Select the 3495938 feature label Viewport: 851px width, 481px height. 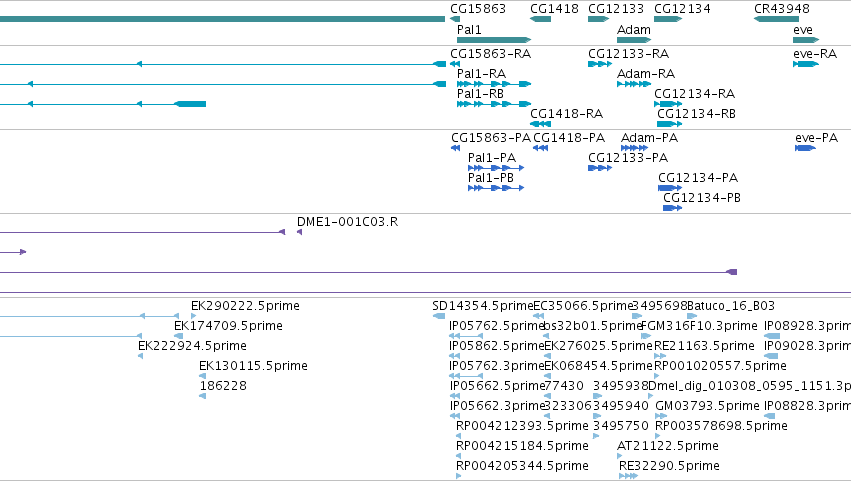point(620,386)
